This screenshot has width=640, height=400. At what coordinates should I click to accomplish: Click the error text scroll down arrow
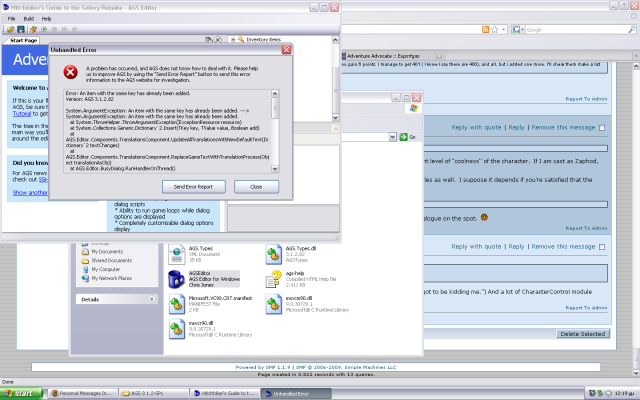[x=275, y=169]
